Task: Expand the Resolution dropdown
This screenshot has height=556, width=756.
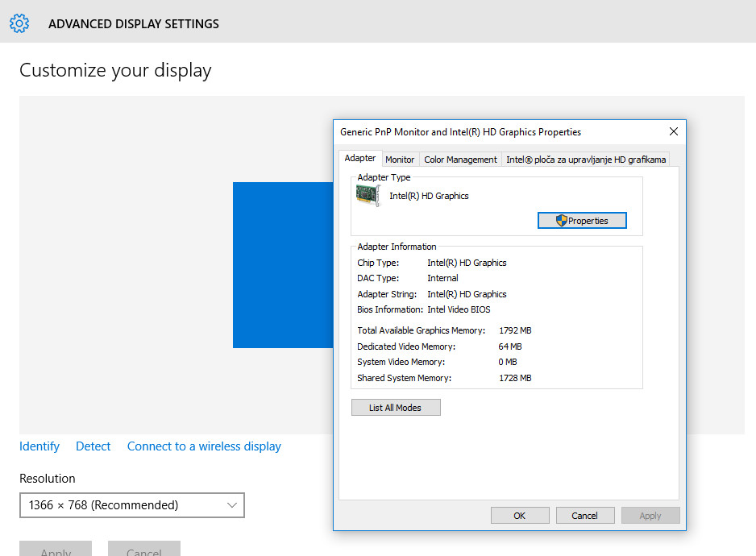Action: [x=132, y=505]
